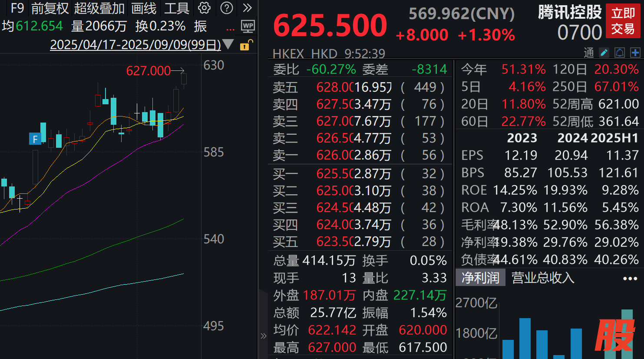Open the 画线 drawing tools
Image resolution: width=644 pixels, height=359 pixels.
[144, 8]
